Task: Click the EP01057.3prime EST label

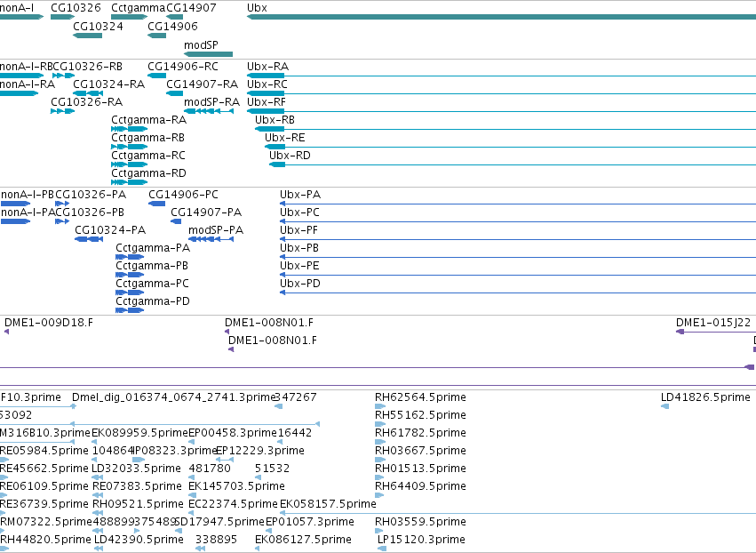Action: 309,522
